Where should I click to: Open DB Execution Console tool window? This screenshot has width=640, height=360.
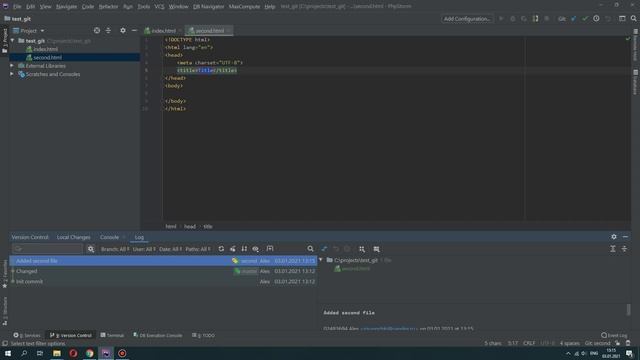tap(158, 335)
